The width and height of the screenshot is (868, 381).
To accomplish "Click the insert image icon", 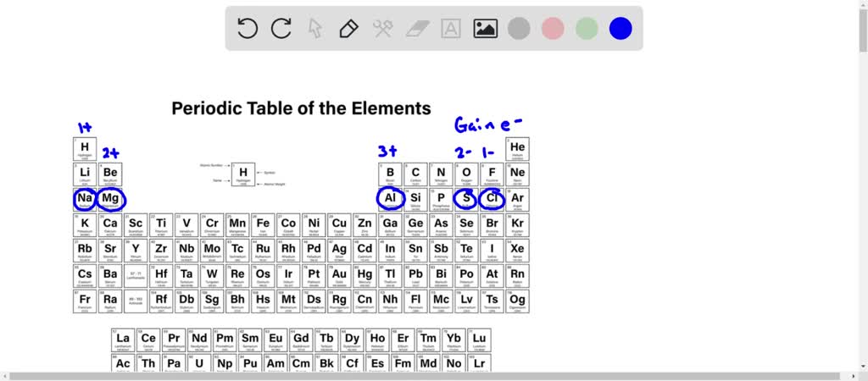I will point(485,29).
